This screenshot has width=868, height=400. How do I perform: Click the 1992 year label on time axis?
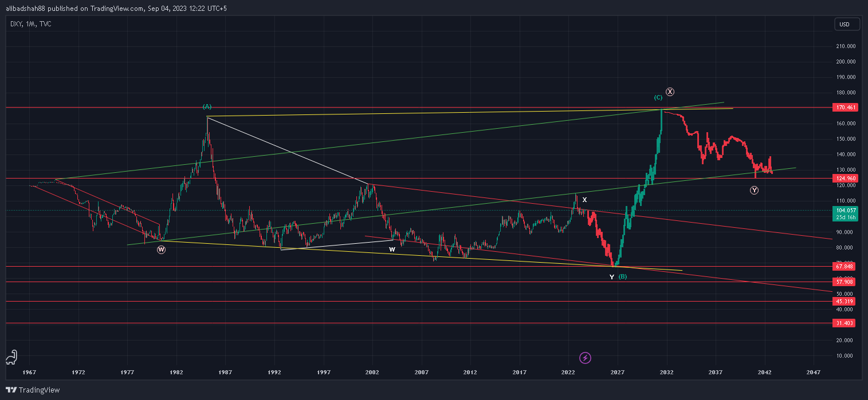click(274, 371)
